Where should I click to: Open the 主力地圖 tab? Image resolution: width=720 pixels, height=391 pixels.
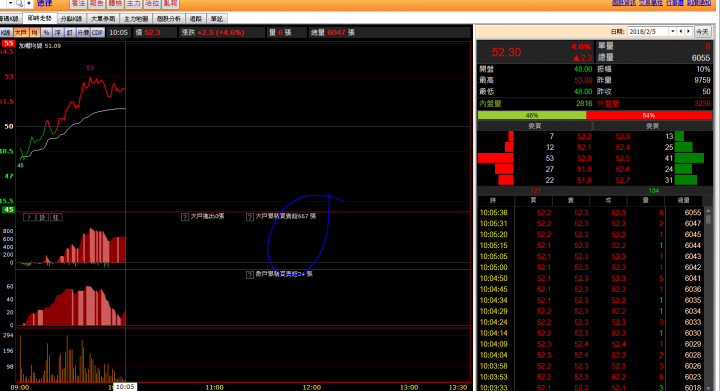point(136,19)
